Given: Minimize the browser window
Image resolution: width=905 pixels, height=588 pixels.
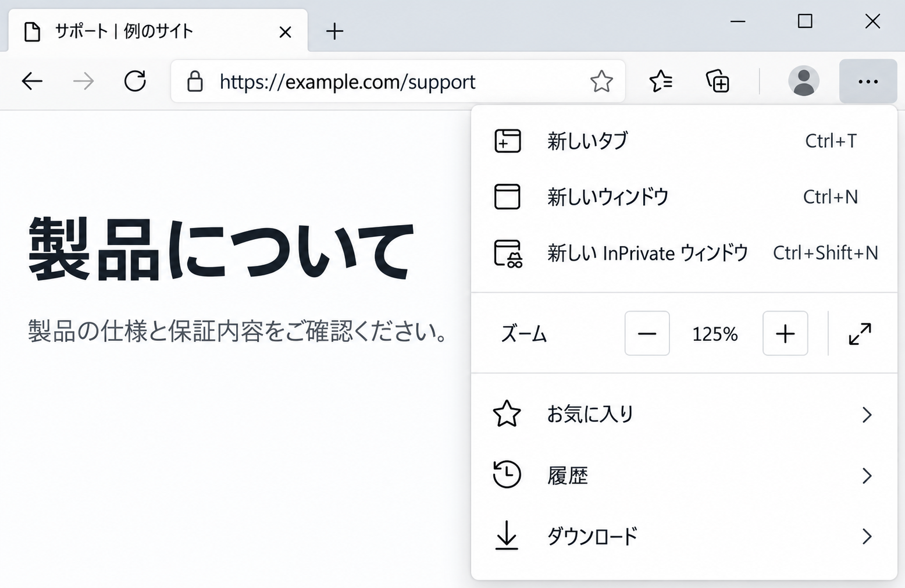Looking at the screenshot, I should [x=738, y=22].
